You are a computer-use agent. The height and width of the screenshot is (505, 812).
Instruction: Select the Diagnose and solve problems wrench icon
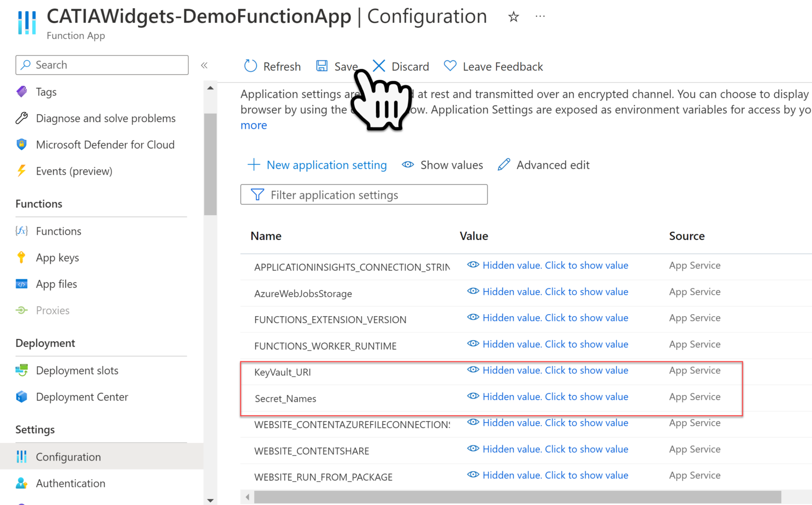(x=21, y=118)
